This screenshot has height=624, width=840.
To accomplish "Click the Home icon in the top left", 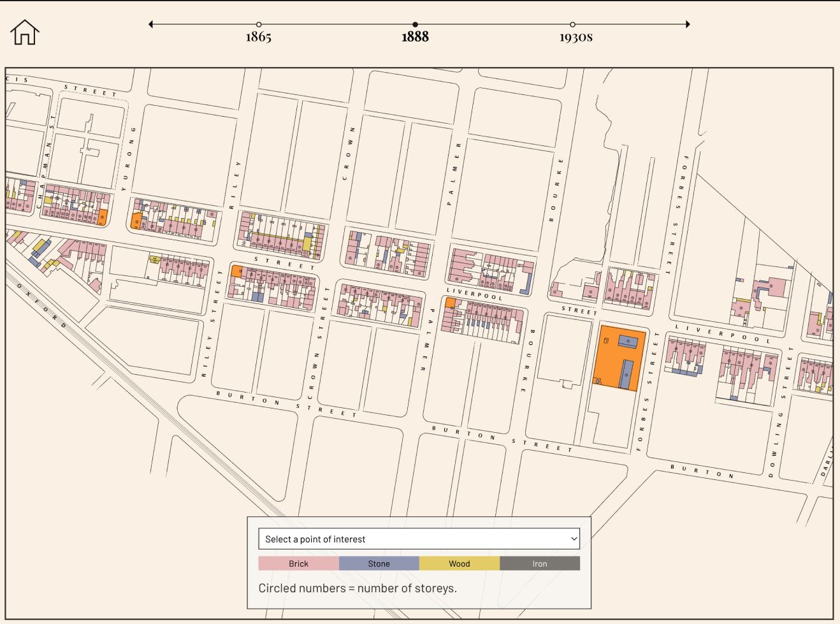I will [24, 32].
